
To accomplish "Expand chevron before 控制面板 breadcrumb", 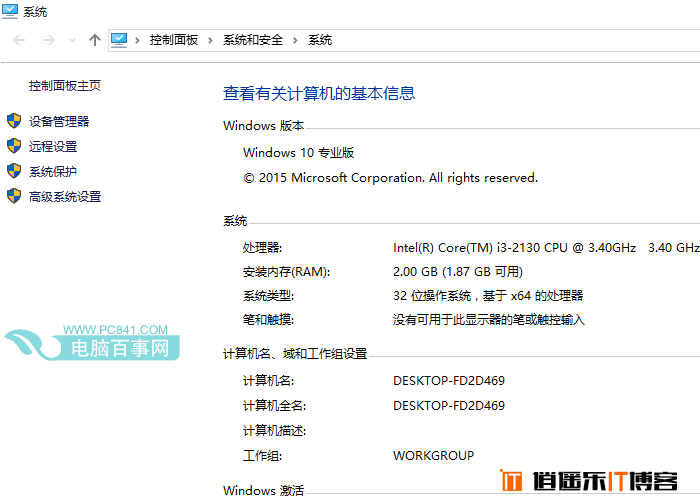I will click(138, 41).
